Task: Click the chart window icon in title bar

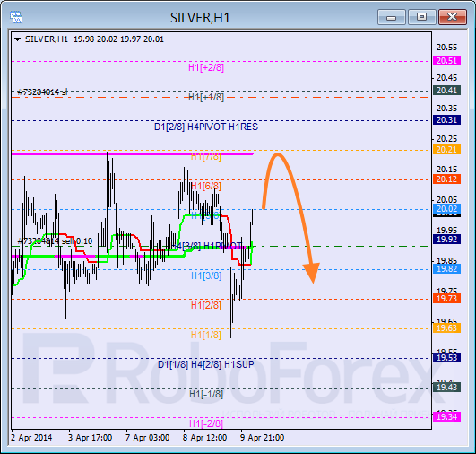Action: (16, 17)
